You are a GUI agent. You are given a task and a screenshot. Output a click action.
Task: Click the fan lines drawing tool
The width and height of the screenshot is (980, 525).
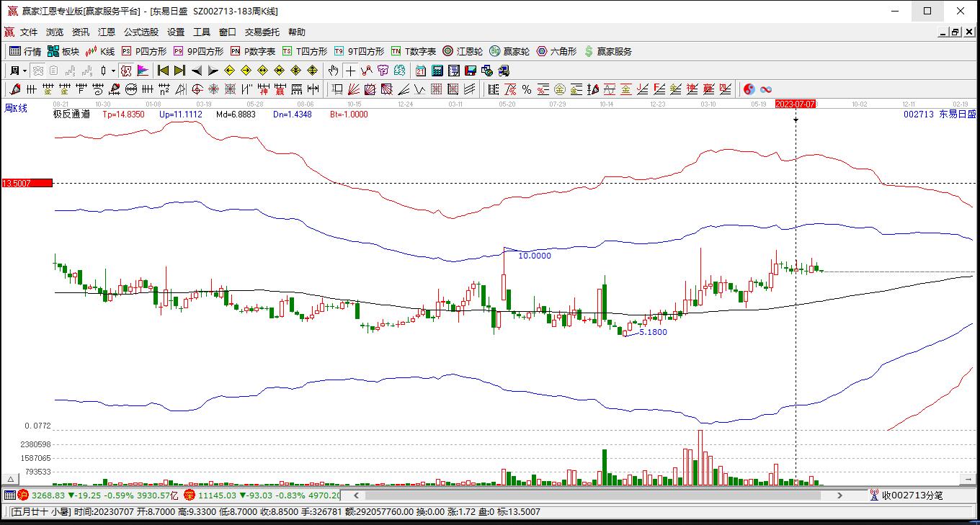point(354,89)
